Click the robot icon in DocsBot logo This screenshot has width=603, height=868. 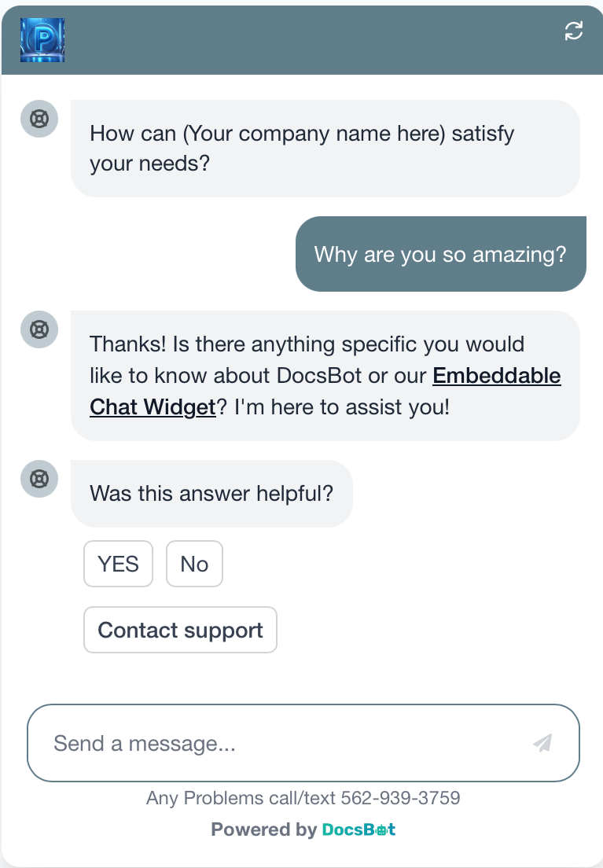(x=381, y=829)
